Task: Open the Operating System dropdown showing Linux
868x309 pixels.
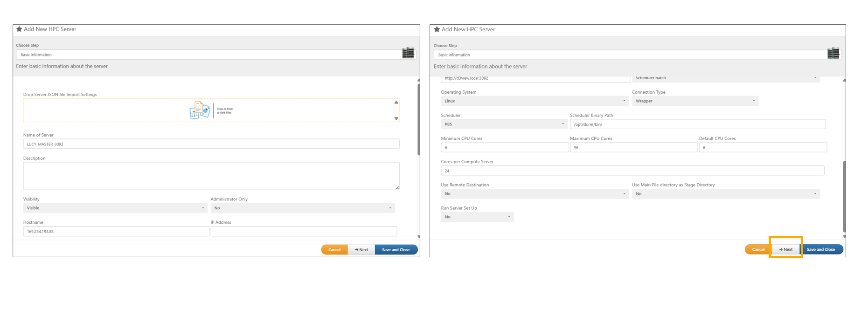Action: pos(535,101)
